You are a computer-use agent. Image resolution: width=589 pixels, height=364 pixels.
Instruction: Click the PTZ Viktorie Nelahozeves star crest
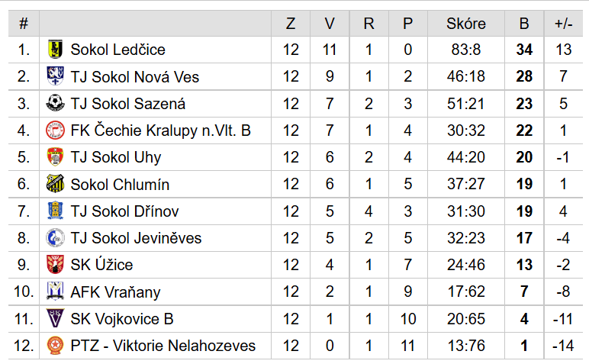coord(55,346)
